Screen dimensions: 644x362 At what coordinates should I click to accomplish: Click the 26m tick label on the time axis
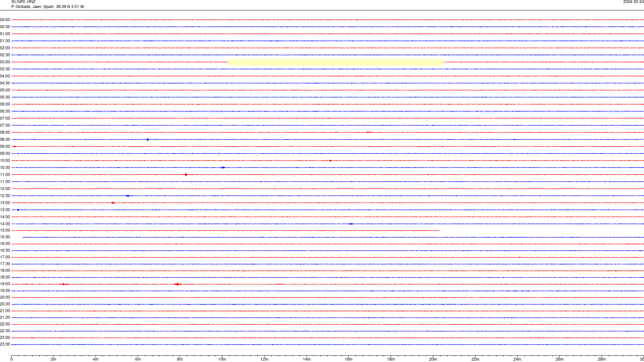click(559, 359)
